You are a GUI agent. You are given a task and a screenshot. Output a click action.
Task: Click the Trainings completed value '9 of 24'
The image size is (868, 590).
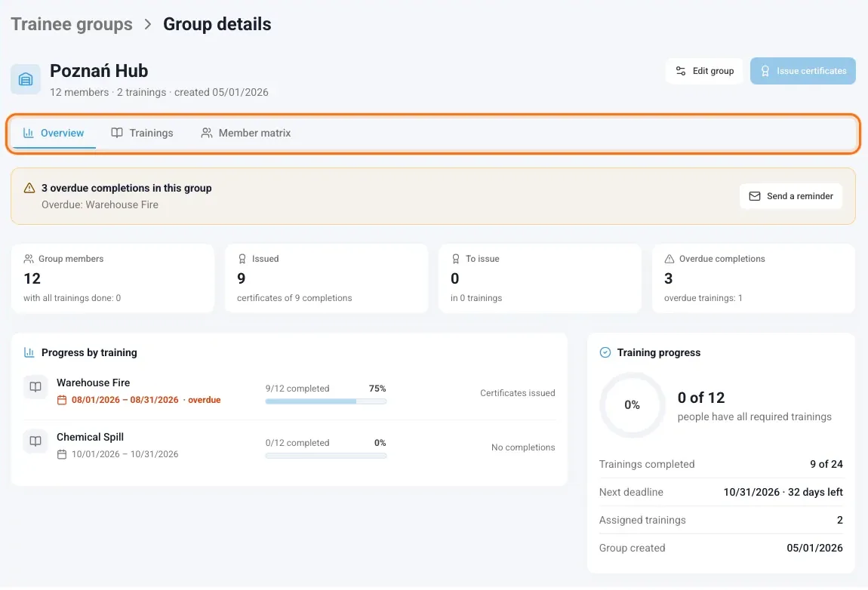pyautogui.click(x=826, y=464)
